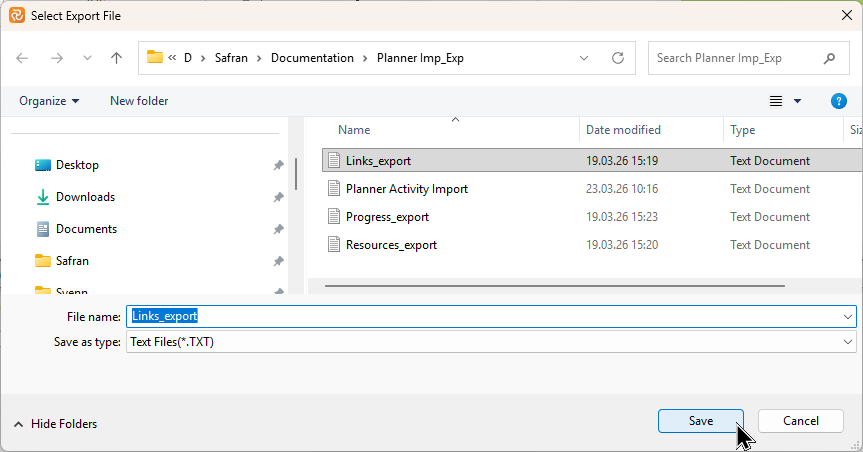Select Planner Imp_Exp breadcrumb segment
This screenshot has height=452, width=863.
(x=420, y=58)
